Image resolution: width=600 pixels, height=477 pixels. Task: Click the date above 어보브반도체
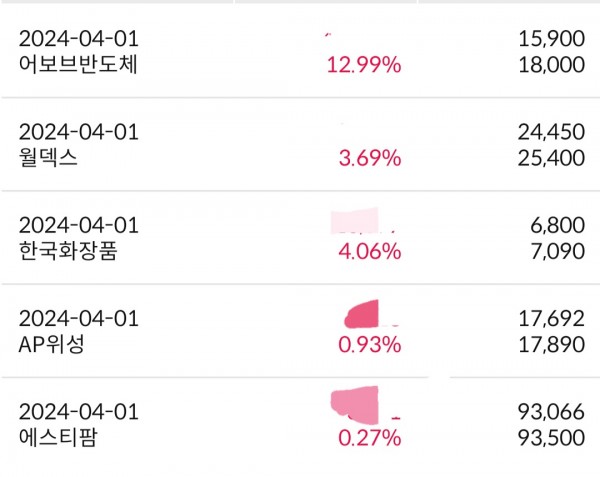coord(79,38)
